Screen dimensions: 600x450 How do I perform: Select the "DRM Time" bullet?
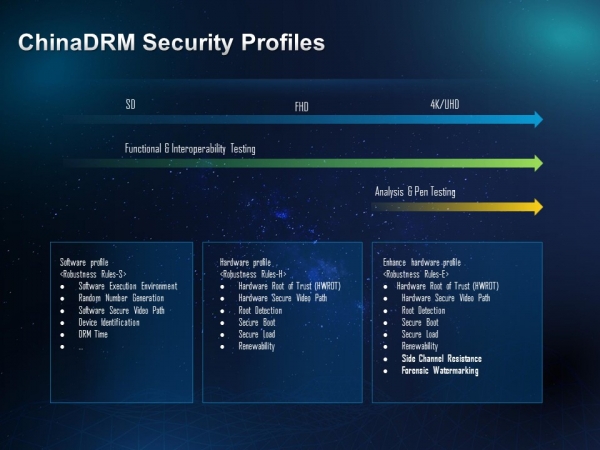(93, 334)
